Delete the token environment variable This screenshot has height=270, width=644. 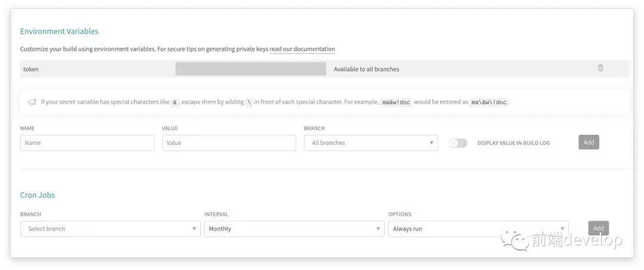(600, 68)
